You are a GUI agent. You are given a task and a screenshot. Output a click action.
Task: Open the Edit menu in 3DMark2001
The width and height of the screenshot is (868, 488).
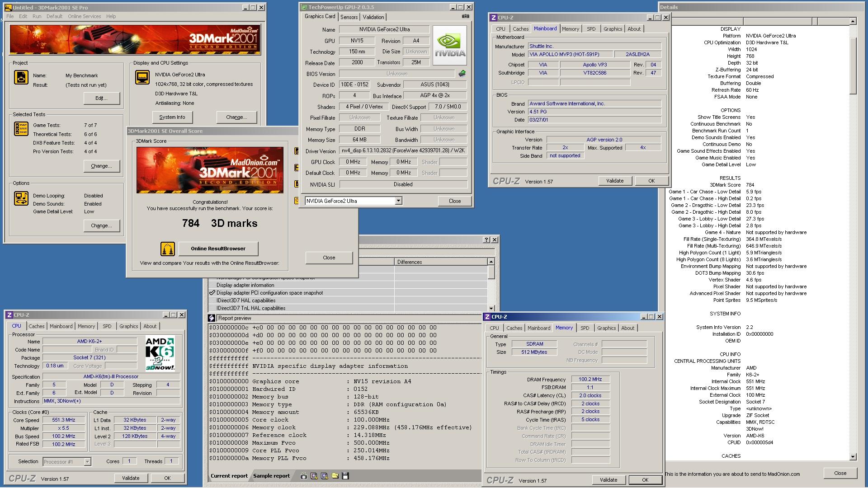click(x=23, y=16)
